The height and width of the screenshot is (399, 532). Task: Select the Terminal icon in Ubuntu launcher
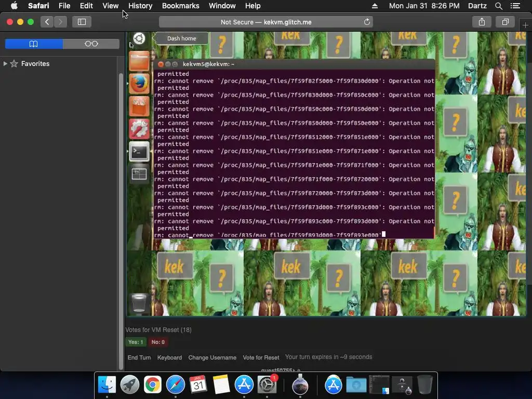pos(139,151)
